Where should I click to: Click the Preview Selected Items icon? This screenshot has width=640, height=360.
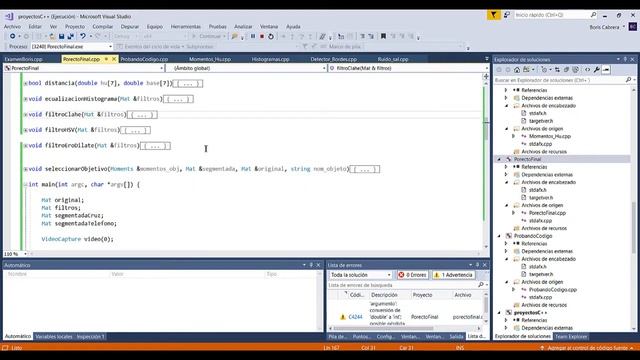pos(606,70)
